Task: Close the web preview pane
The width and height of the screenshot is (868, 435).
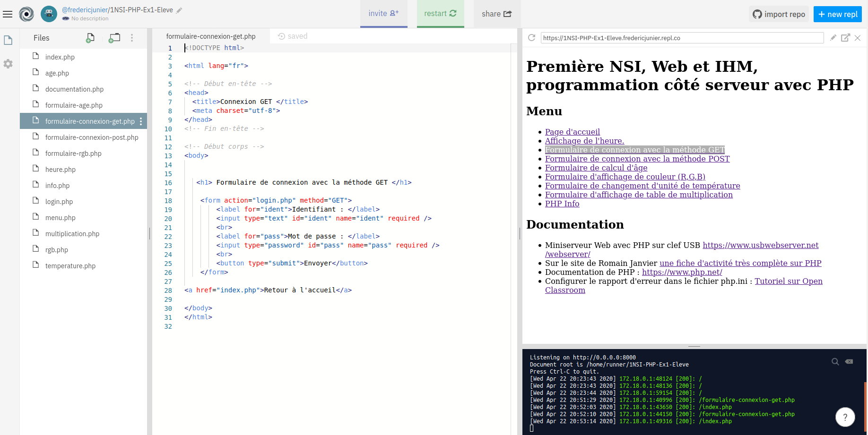Action: tap(858, 38)
